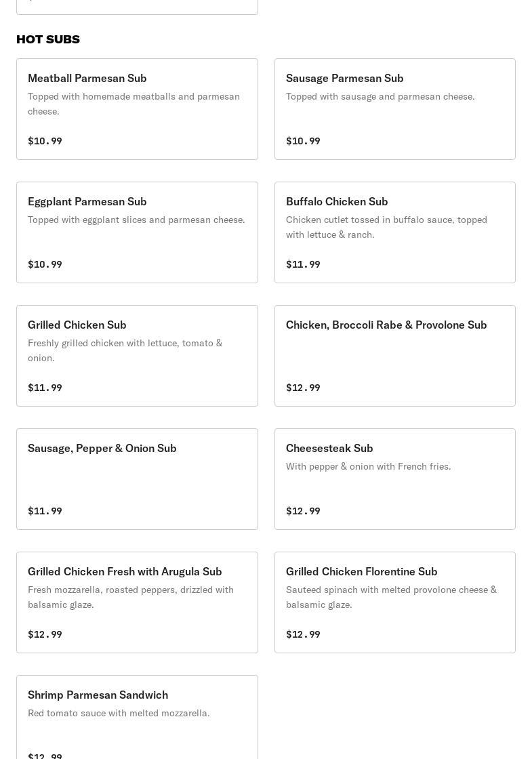
Task: Click the HOT SUBS section heading
Action: click(x=48, y=39)
